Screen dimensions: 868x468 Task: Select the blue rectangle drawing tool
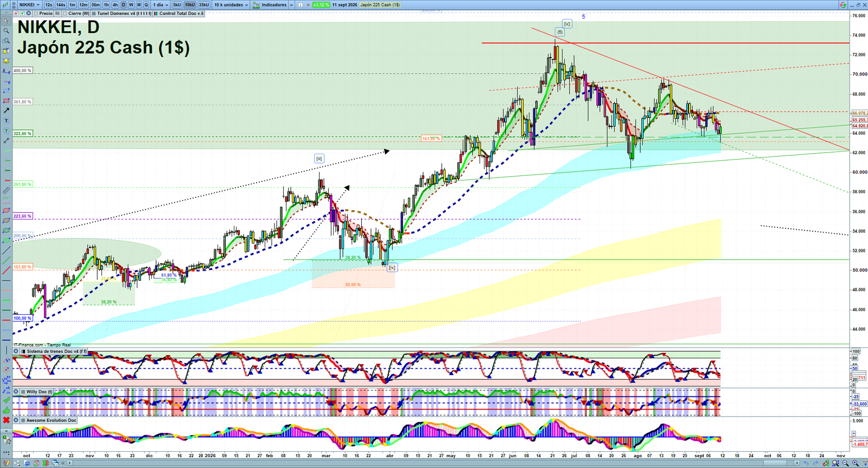6,91
